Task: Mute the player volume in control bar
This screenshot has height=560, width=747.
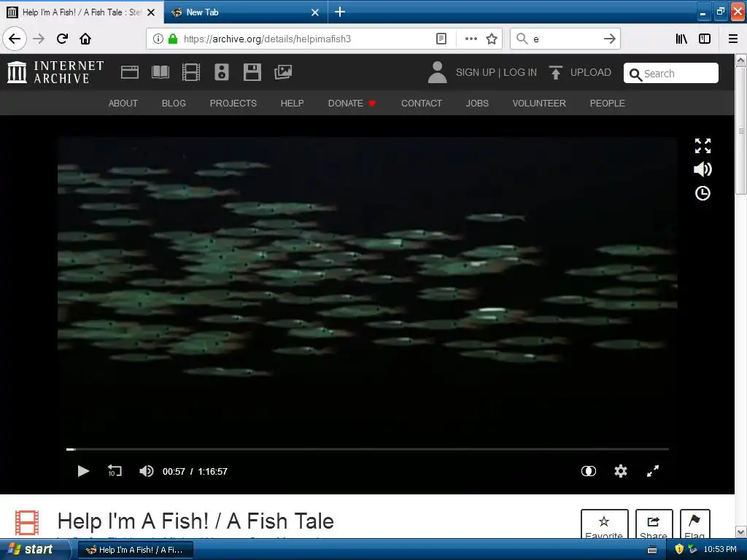Action: pos(146,471)
